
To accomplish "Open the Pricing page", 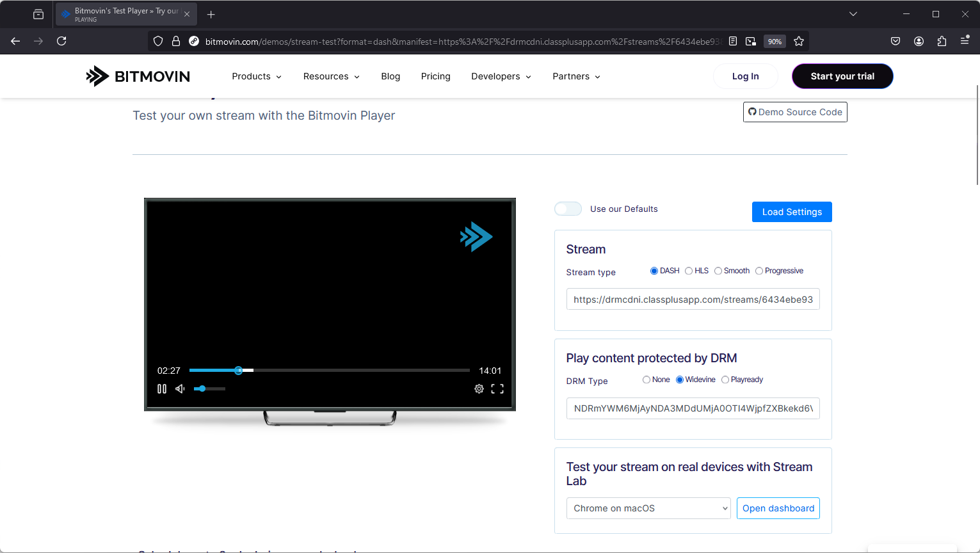I will pos(435,76).
